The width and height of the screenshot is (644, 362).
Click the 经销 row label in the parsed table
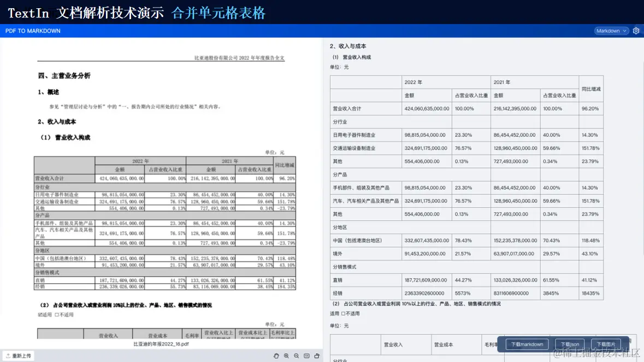coord(338,293)
